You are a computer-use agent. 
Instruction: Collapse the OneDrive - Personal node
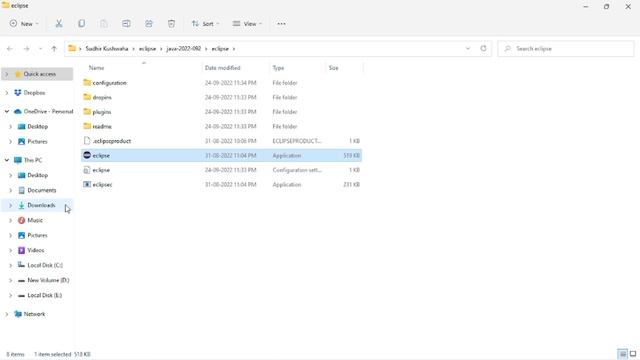coord(7,111)
